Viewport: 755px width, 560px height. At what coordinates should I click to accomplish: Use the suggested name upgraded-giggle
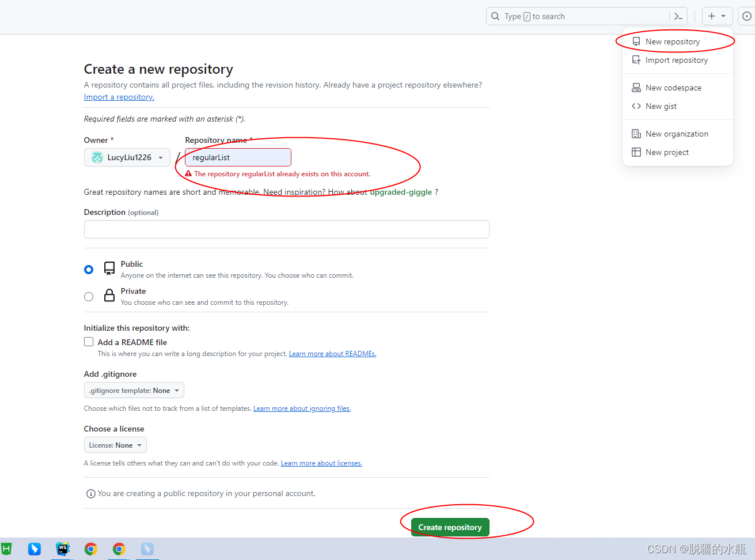401,192
